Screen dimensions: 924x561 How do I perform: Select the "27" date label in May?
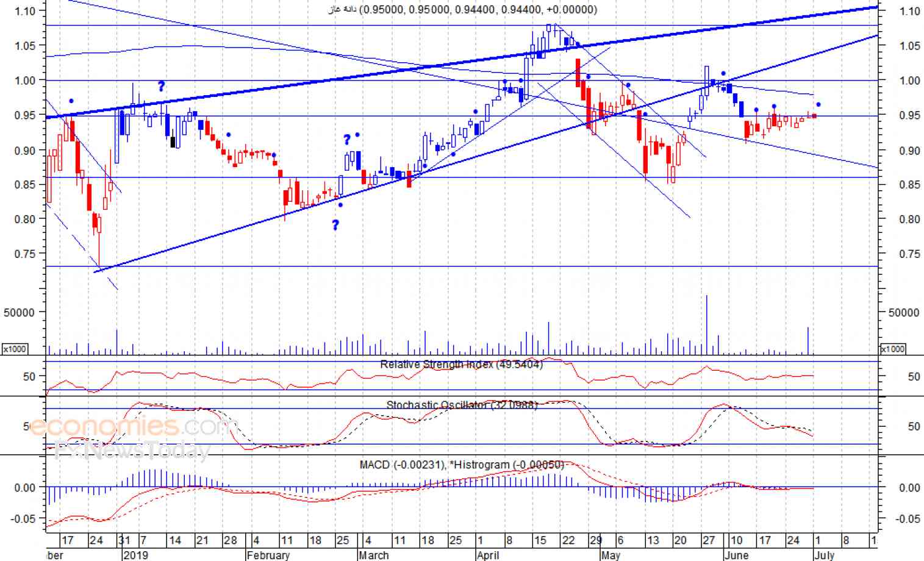(708, 540)
